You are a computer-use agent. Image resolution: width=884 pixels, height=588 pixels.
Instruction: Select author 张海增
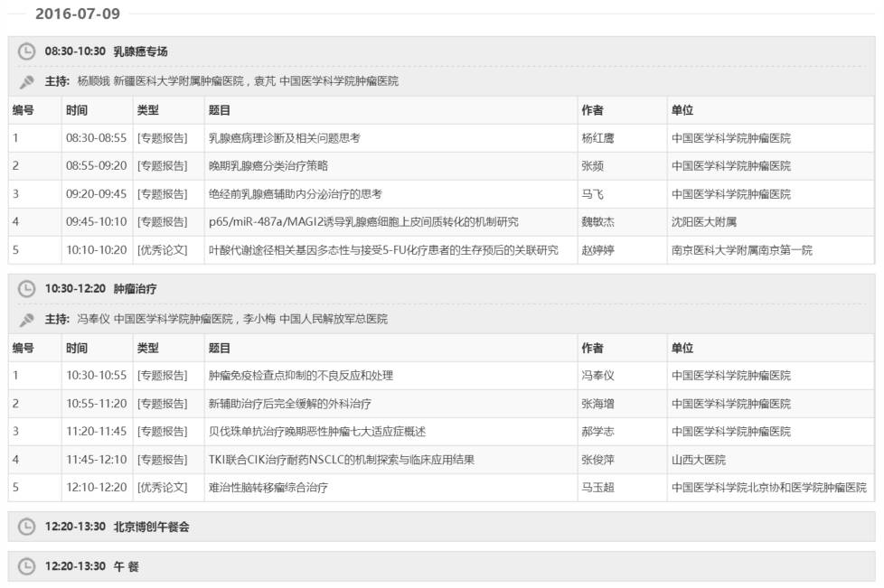tap(598, 403)
